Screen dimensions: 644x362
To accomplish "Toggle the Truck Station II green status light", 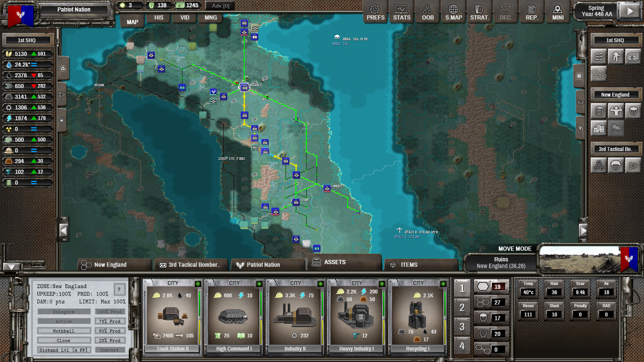I will 198,284.
